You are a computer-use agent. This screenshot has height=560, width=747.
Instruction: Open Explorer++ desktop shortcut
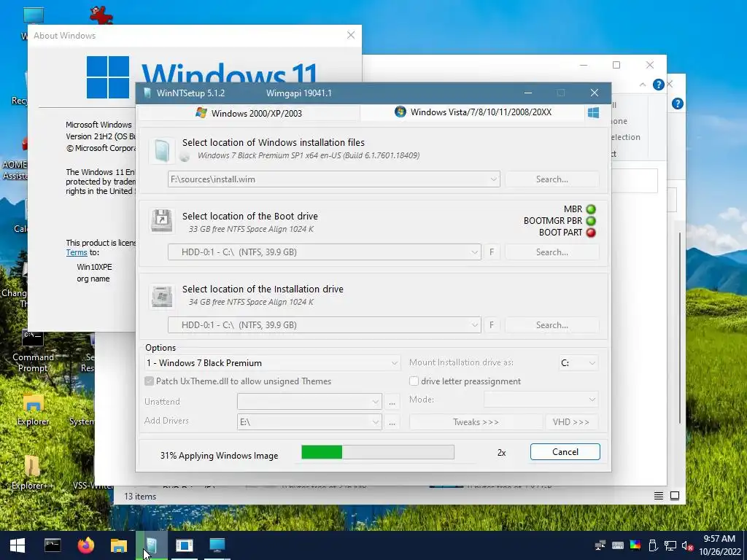32,472
